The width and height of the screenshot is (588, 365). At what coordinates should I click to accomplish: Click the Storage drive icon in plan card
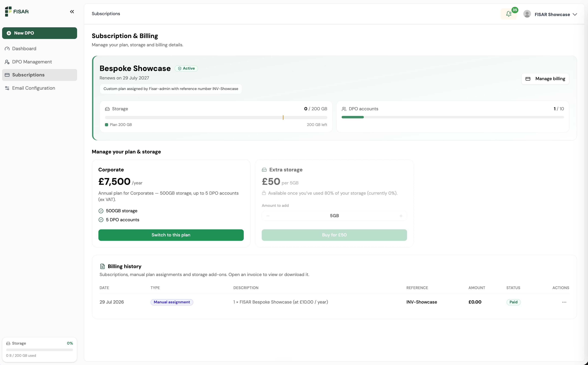click(x=107, y=109)
